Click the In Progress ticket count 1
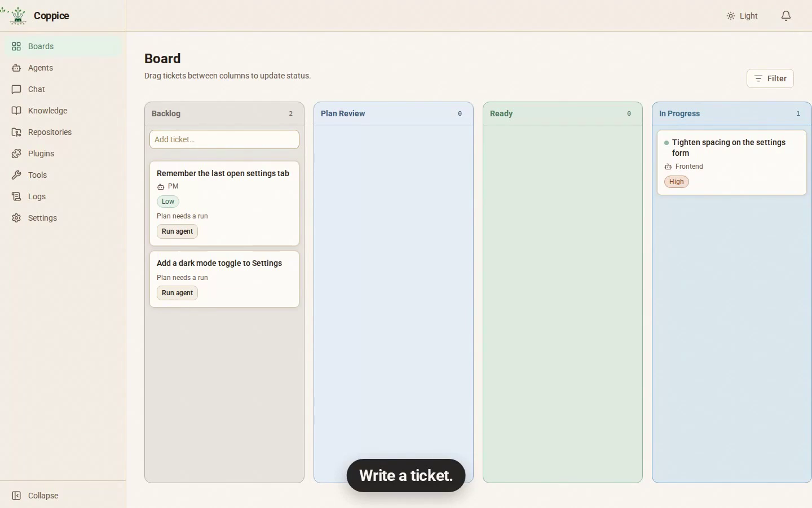 (x=798, y=114)
